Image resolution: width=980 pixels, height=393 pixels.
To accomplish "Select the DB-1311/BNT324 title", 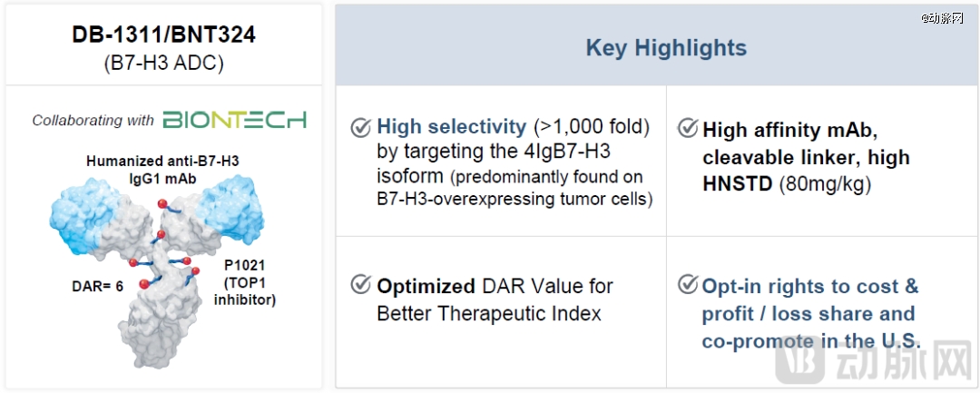I will (164, 35).
